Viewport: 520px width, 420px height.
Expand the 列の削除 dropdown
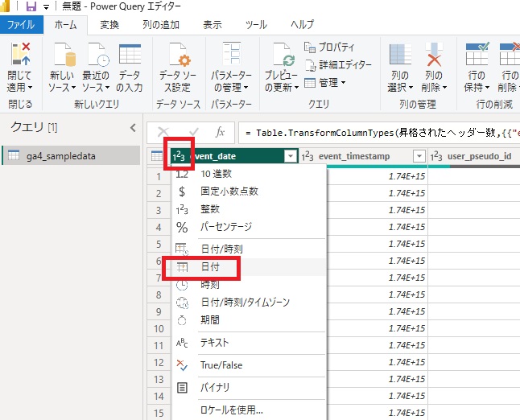point(444,88)
